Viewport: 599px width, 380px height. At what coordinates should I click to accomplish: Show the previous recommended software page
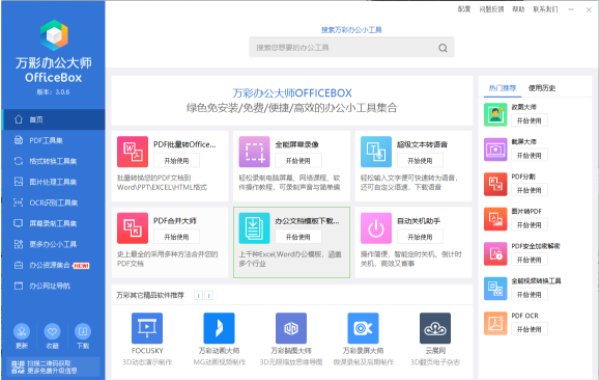coord(198,295)
